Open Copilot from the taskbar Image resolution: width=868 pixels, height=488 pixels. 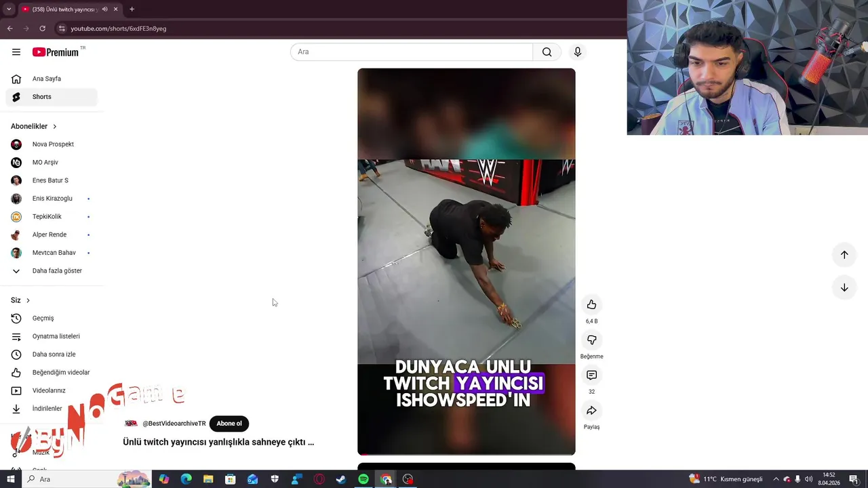pos(163,479)
